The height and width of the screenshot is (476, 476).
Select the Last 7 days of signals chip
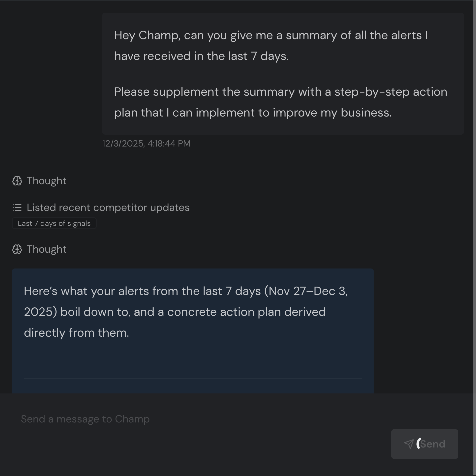tap(54, 223)
